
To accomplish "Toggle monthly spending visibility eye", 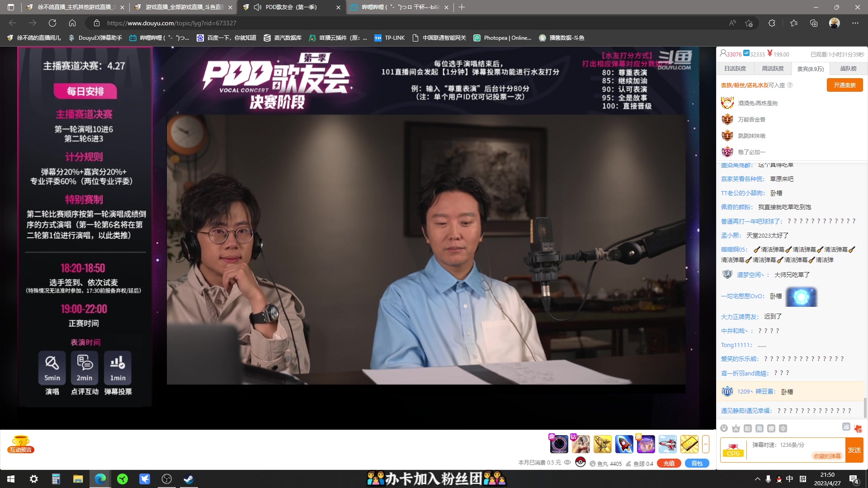I will tap(567, 463).
